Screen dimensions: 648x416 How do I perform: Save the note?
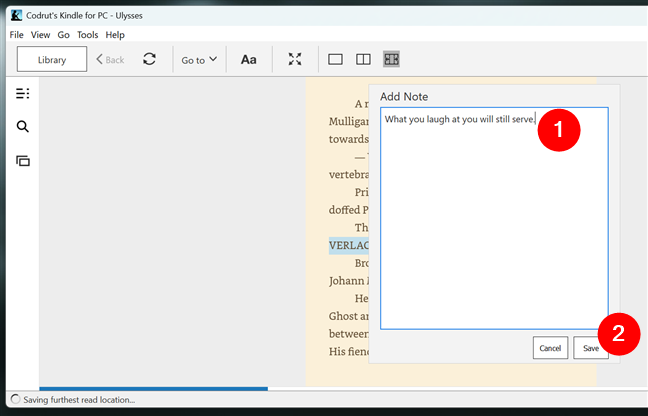pos(591,348)
